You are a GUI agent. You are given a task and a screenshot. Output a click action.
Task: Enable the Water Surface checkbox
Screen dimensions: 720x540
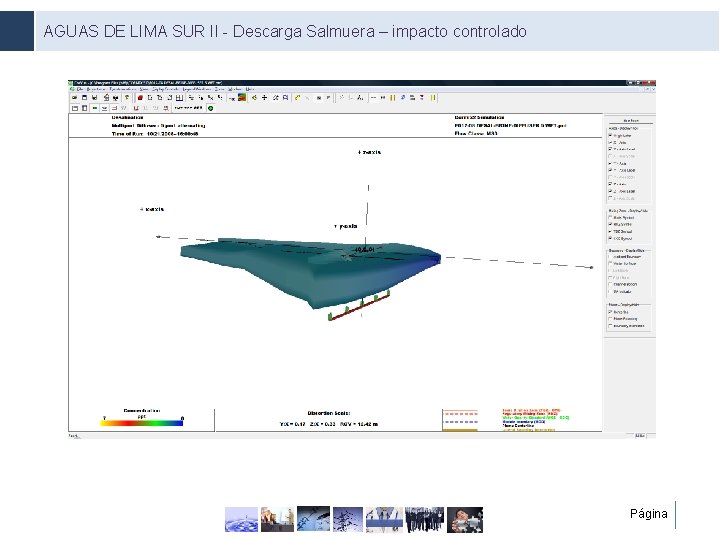[610, 264]
